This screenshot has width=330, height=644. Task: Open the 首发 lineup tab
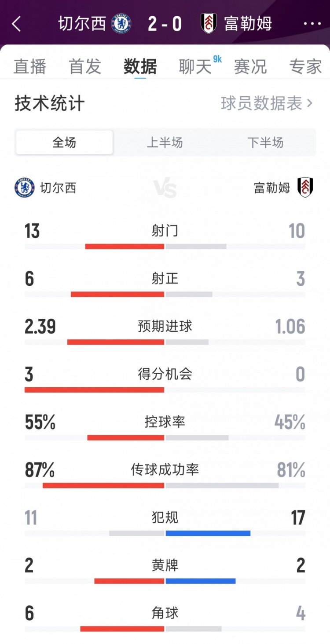click(x=85, y=67)
